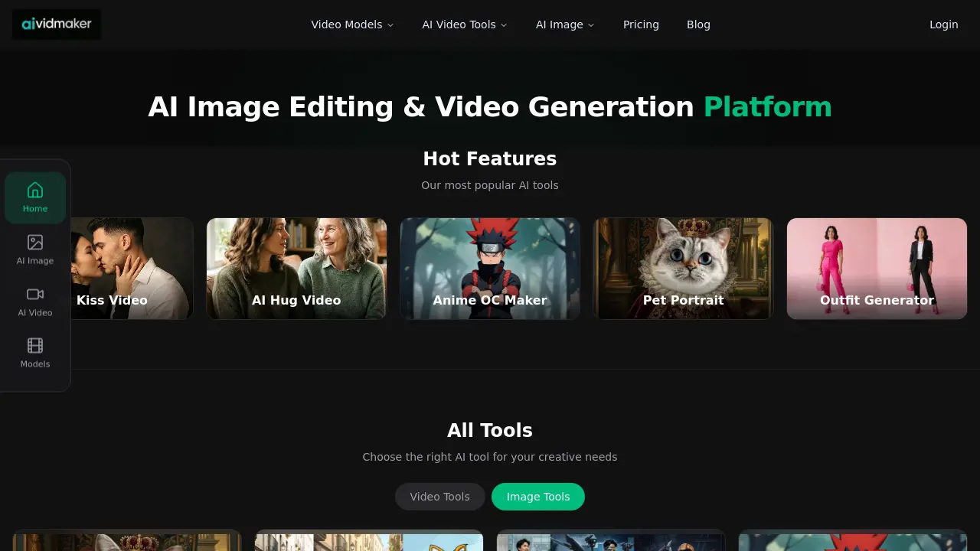Open the Blog link
The image size is (980, 551).
click(x=698, y=24)
